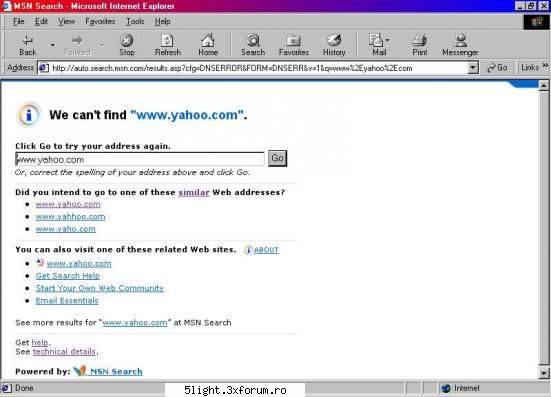
Task: Open the www.yaho.com link
Action: coord(65,229)
